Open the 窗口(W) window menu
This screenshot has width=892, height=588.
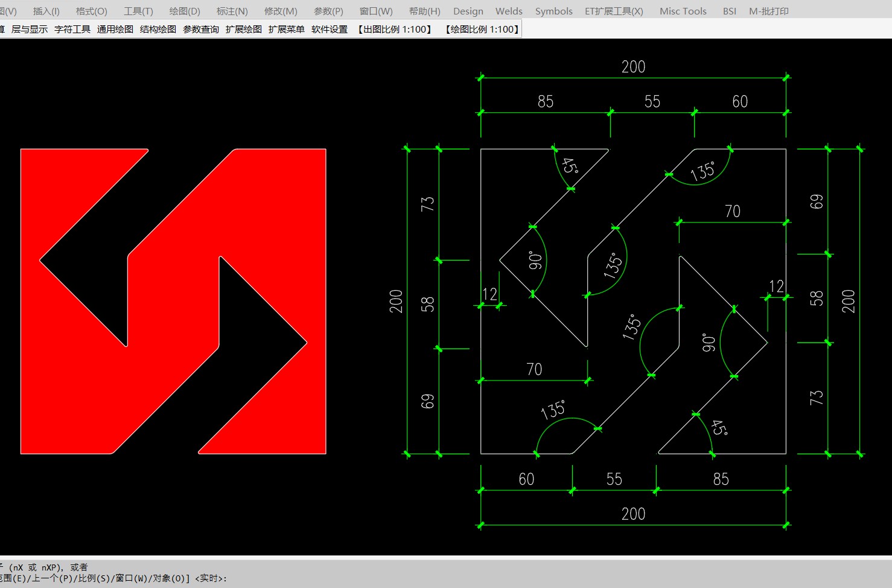(x=376, y=11)
